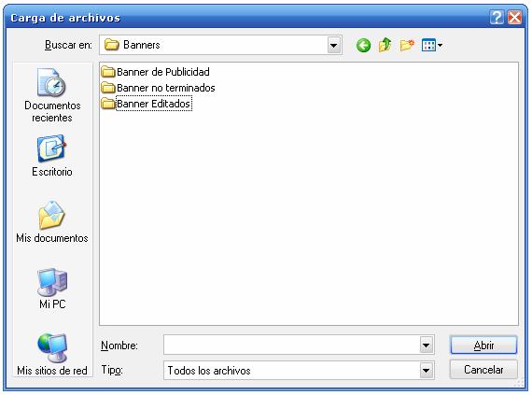Expand the Buscar en dropdown
This screenshot has height=395, width=532.
(334, 45)
